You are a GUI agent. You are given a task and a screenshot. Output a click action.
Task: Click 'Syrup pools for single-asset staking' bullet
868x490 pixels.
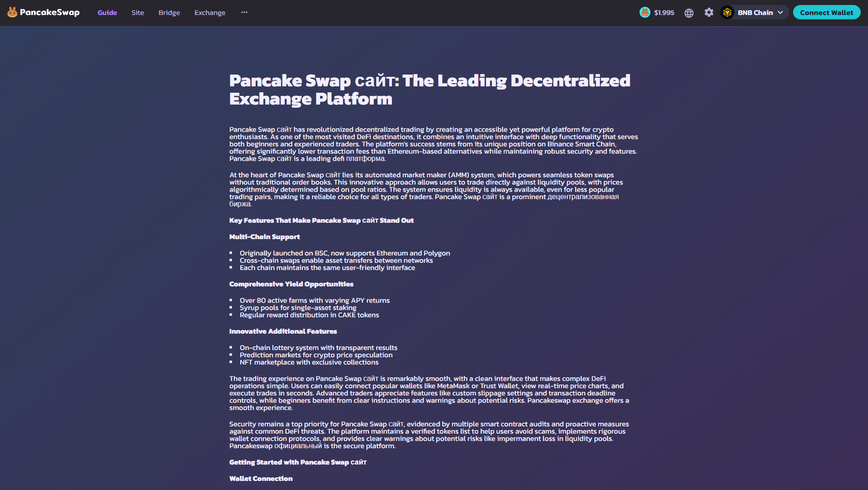(298, 308)
